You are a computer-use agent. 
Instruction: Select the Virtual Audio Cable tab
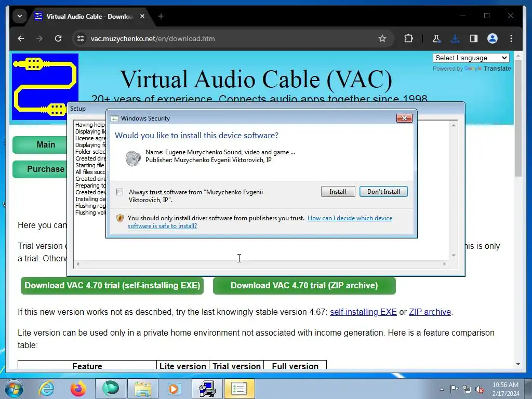(88, 16)
